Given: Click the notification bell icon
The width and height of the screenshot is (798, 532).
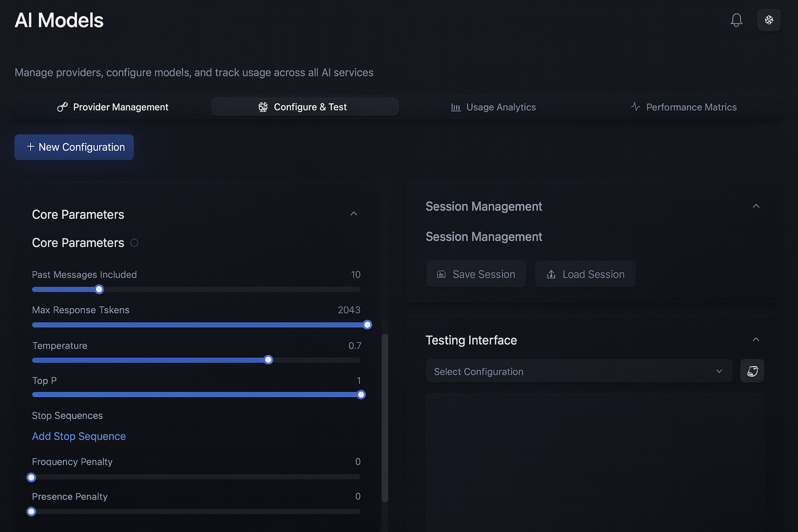Looking at the screenshot, I should pos(736,20).
